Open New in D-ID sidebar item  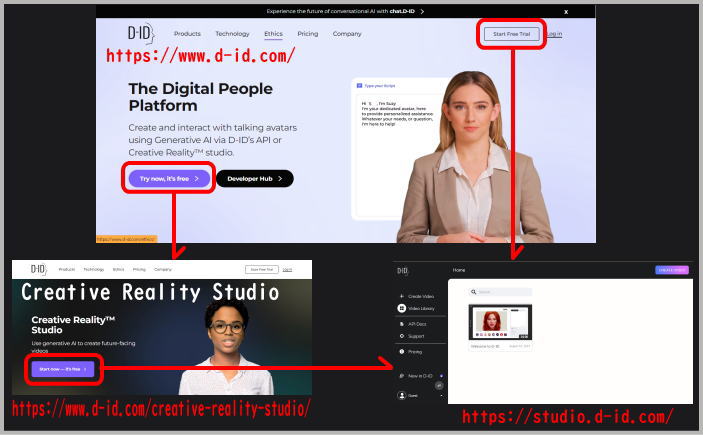click(x=420, y=375)
